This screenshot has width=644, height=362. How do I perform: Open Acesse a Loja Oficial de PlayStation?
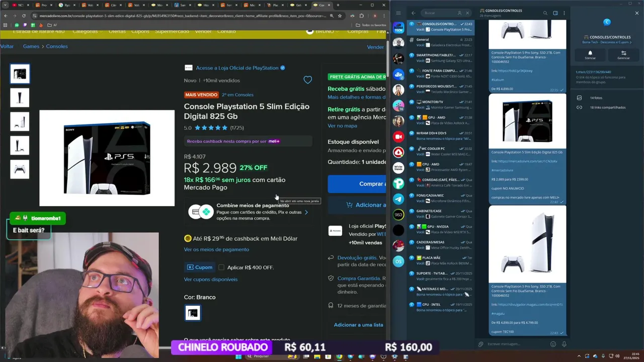tap(237, 68)
